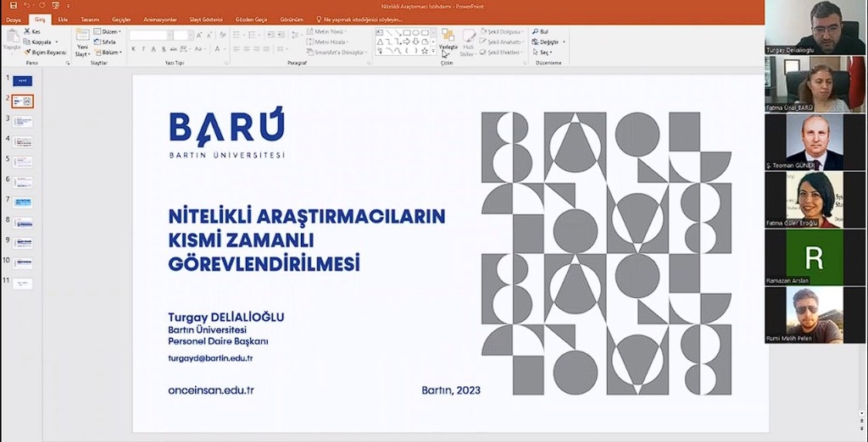Toggle align text left
This screenshot has height=442, width=868.
(236, 49)
